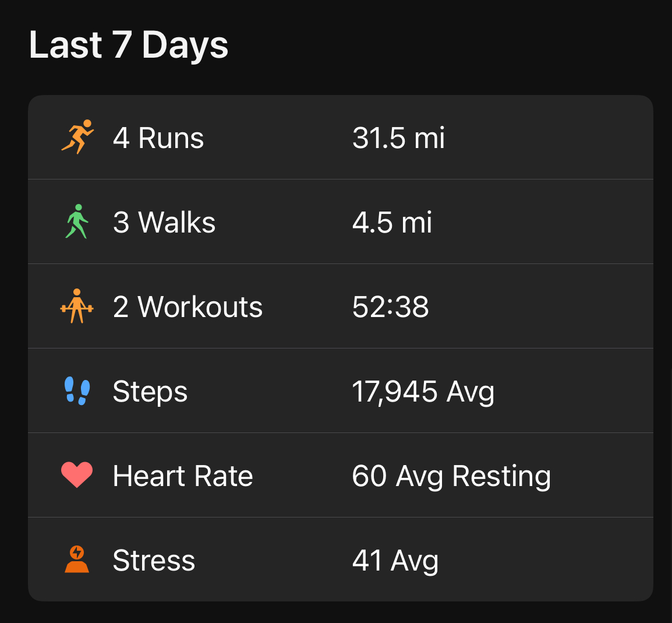672x623 pixels.
Task: Tap the green walking figure icon
Action: (77, 221)
